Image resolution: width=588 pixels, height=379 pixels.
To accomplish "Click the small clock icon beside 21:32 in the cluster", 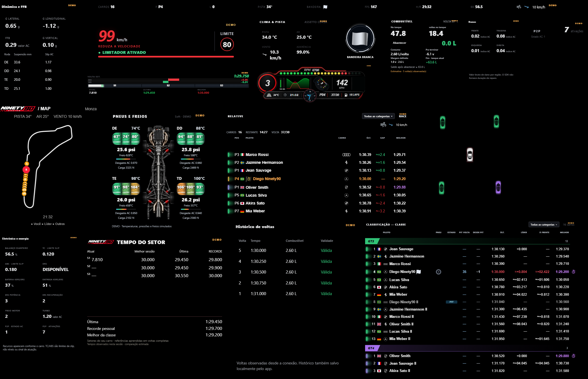I will click(285, 95).
